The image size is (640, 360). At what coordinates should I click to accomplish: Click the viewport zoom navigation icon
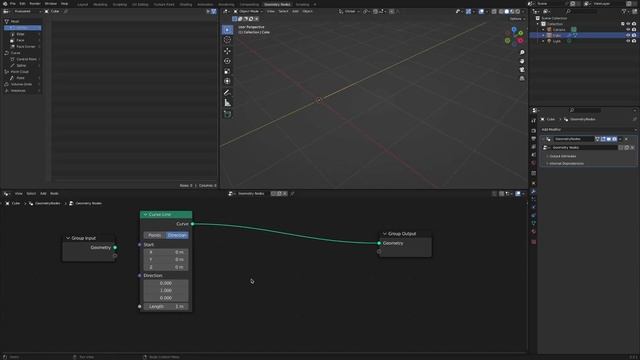click(x=522, y=53)
